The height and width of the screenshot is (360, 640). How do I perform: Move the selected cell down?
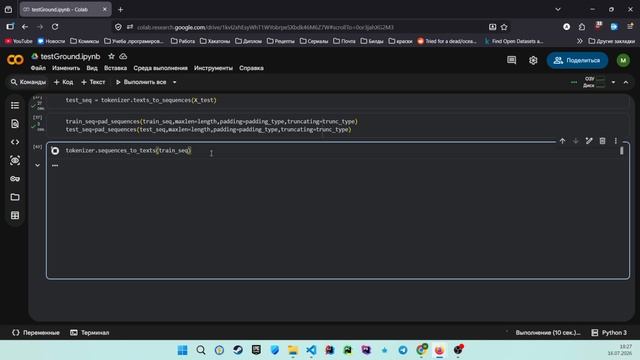coord(576,141)
